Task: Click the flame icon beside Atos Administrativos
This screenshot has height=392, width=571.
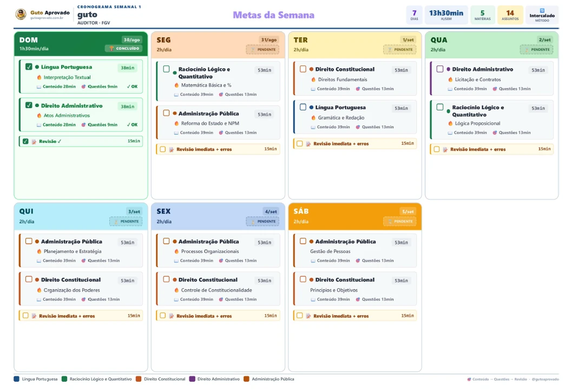Action: point(39,115)
